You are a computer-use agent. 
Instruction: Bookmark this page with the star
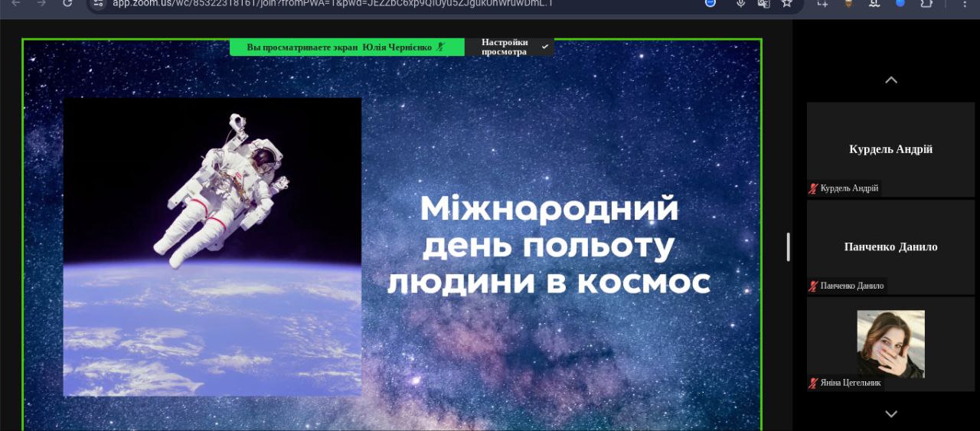pyautogui.click(x=786, y=3)
